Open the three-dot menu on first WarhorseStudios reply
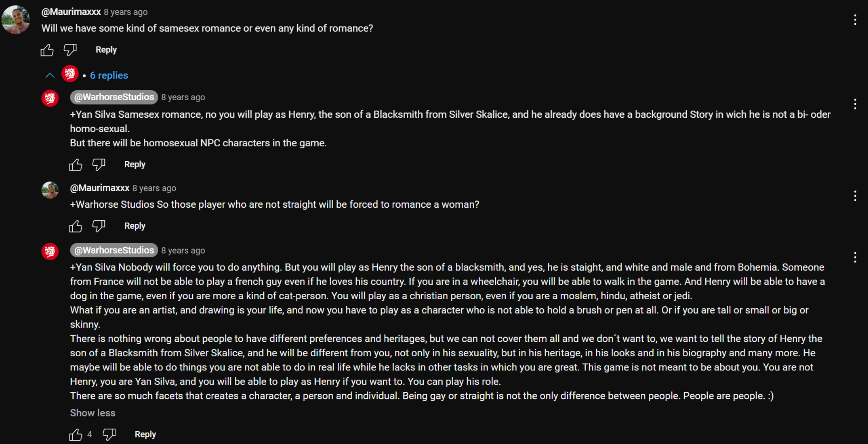868x444 pixels. click(x=855, y=104)
